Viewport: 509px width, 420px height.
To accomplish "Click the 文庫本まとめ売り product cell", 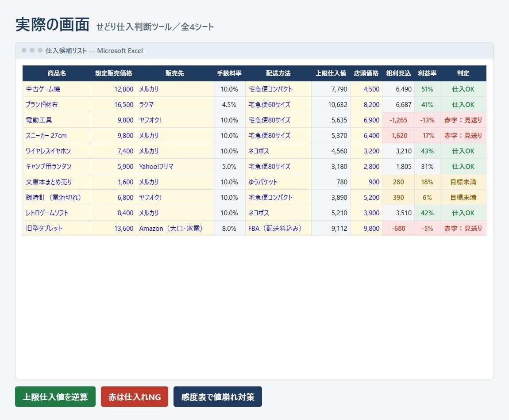I will pos(57,182).
